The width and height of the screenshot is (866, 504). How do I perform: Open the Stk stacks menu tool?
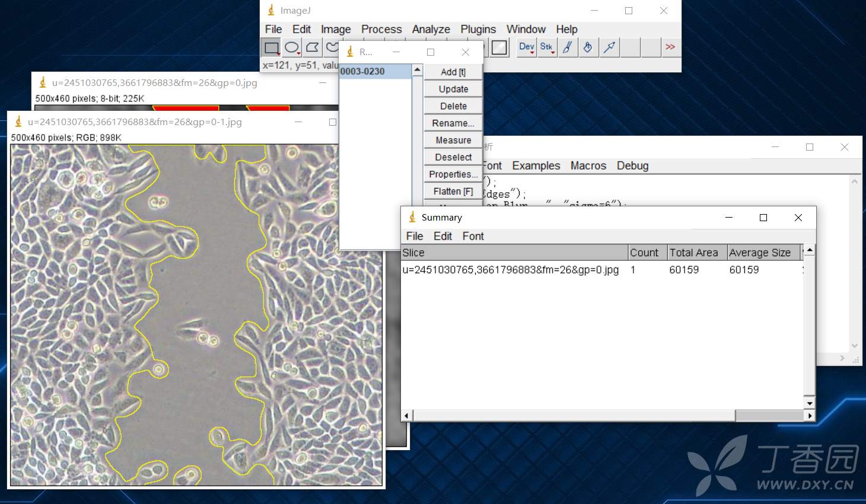[x=547, y=47]
